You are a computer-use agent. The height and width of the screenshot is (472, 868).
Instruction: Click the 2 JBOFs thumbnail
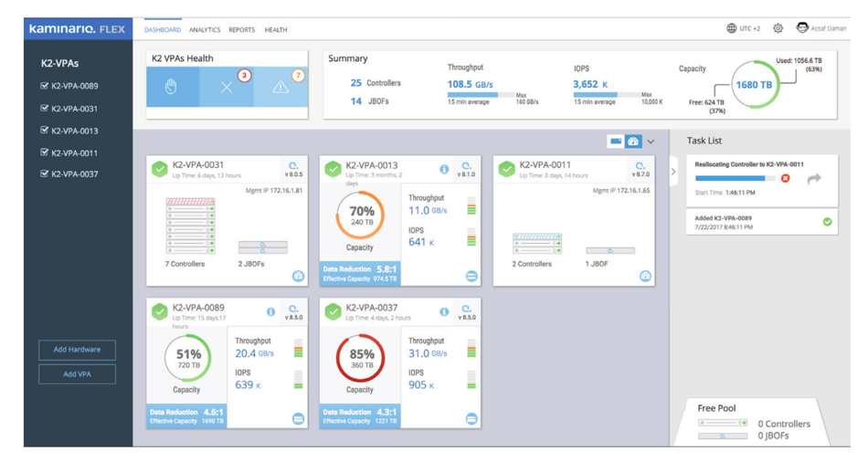tap(262, 246)
